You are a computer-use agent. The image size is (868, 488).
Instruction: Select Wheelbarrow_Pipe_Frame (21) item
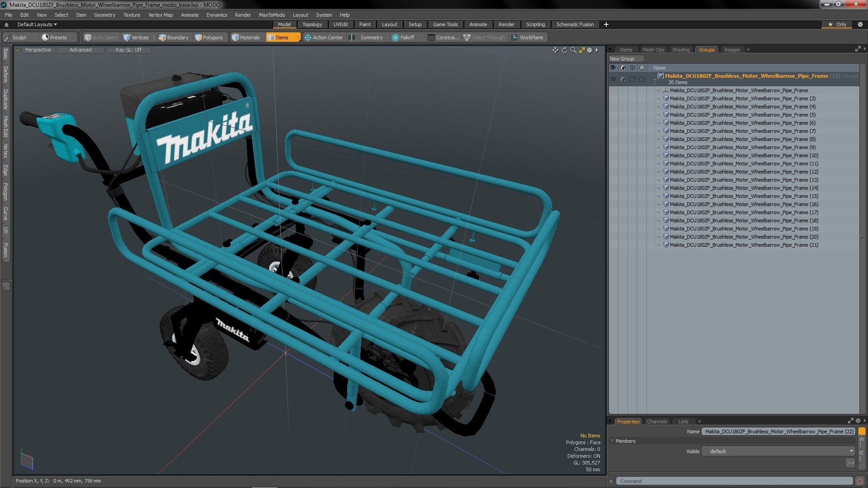[744, 245]
